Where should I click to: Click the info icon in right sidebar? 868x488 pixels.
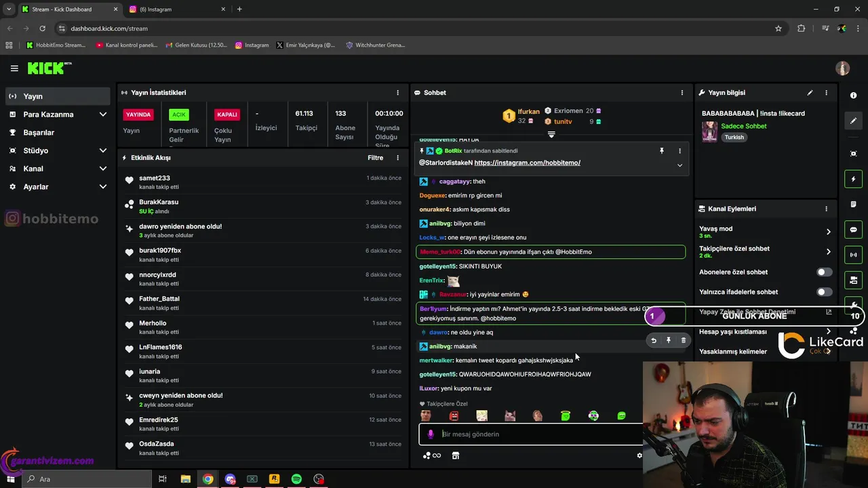point(854,96)
